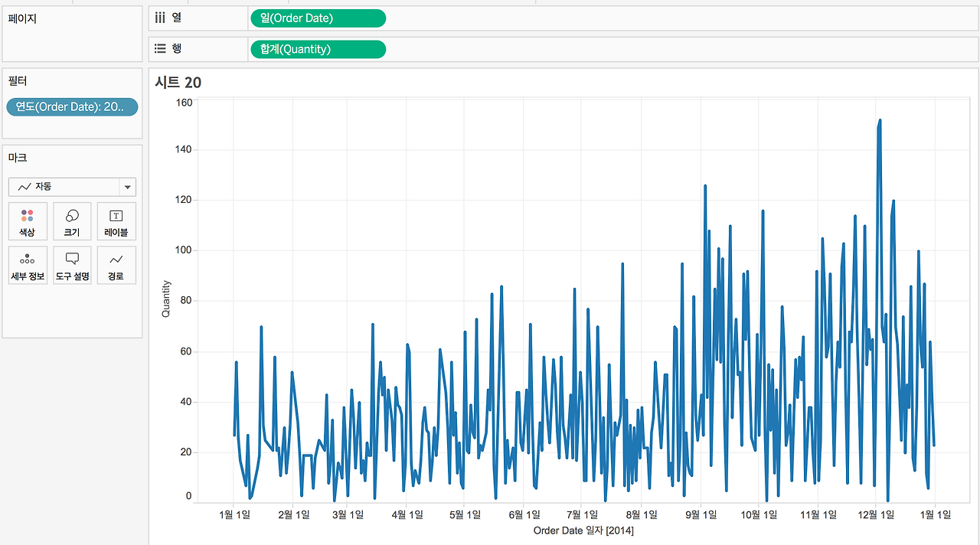Click the 80 value on the Quantity axis
Viewport: 980px width, 545px height.
coord(186,301)
